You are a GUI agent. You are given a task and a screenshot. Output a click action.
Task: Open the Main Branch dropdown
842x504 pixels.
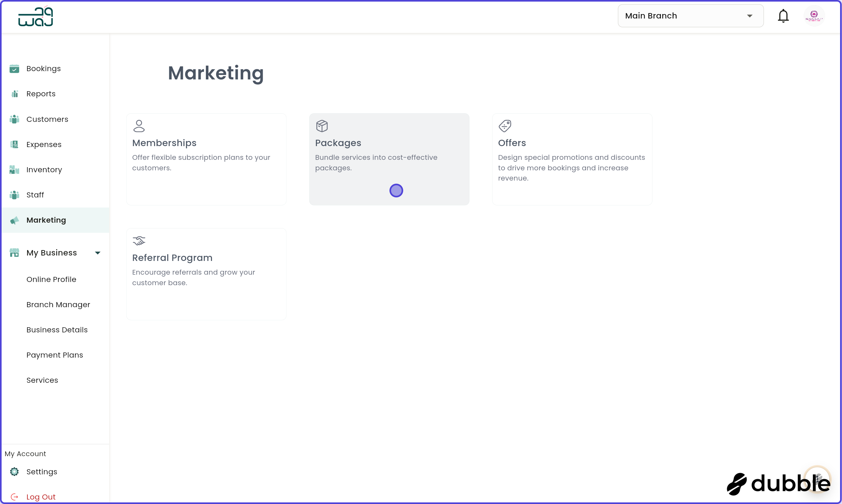(x=690, y=16)
